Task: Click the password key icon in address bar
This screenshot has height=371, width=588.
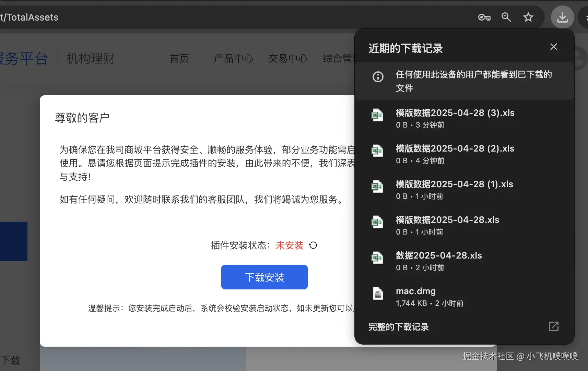Action: pyautogui.click(x=484, y=17)
